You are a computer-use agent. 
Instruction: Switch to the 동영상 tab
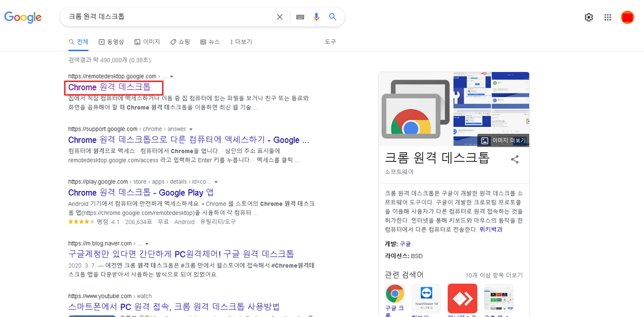[111, 42]
